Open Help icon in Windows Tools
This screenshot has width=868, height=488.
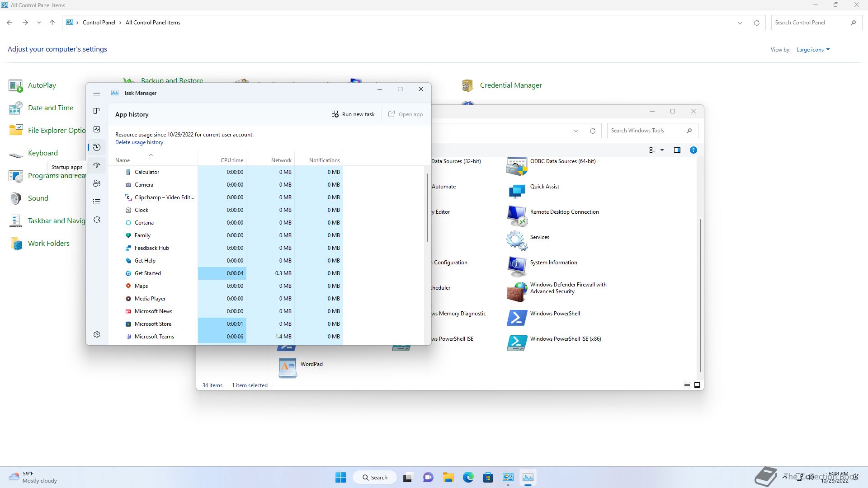coord(693,150)
